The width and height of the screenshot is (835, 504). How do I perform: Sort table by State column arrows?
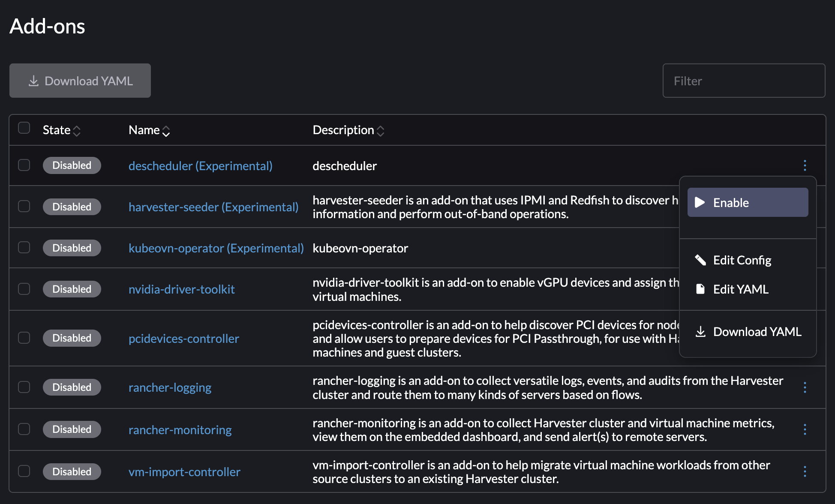click(x=77, y=131)
